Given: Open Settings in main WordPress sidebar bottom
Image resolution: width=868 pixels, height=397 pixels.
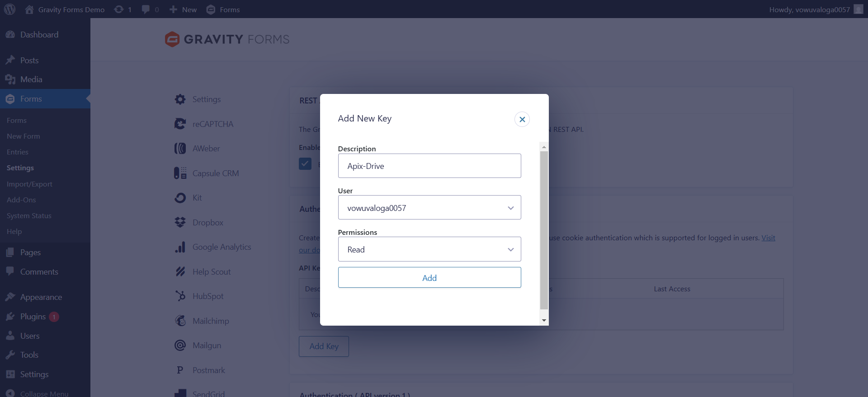Looking at the screenshot, I should point(34,374).
